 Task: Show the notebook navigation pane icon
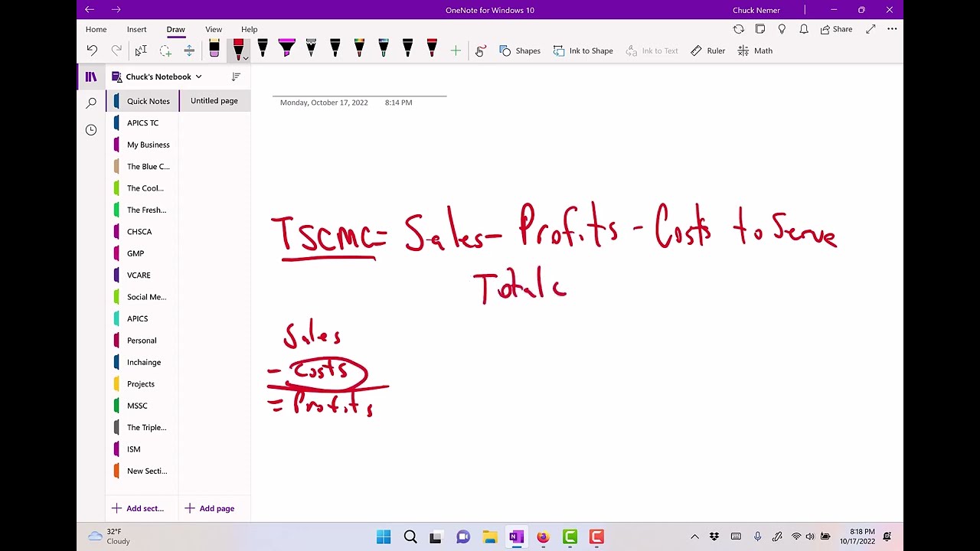tap(91, 77)
